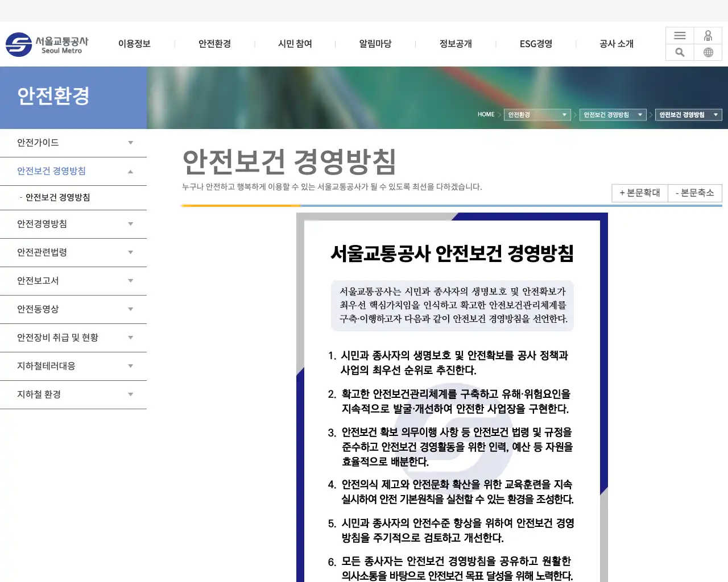Open 알림마당 main menu

click(x=375, y=44)
